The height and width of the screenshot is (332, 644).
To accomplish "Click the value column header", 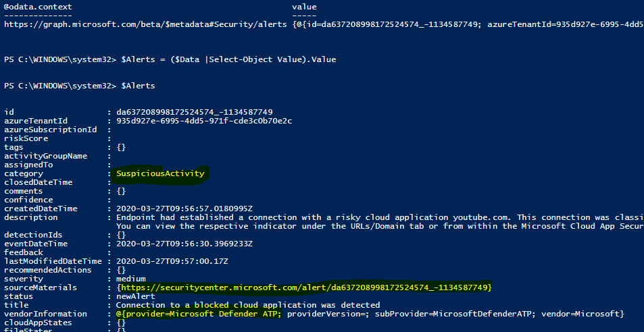I will coord(303,7).
